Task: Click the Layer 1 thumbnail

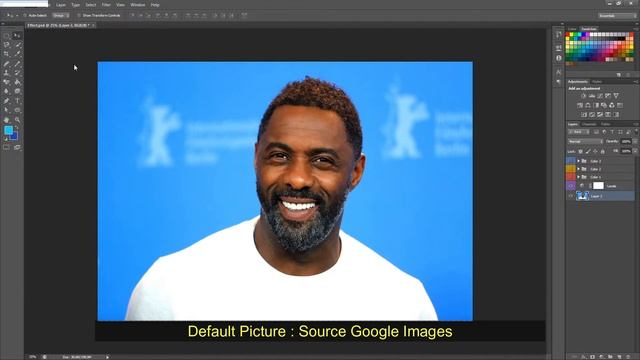Action: tap(582, 196)
